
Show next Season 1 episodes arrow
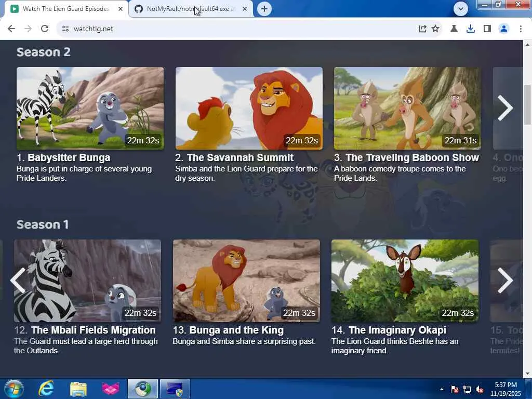[505, 281]
